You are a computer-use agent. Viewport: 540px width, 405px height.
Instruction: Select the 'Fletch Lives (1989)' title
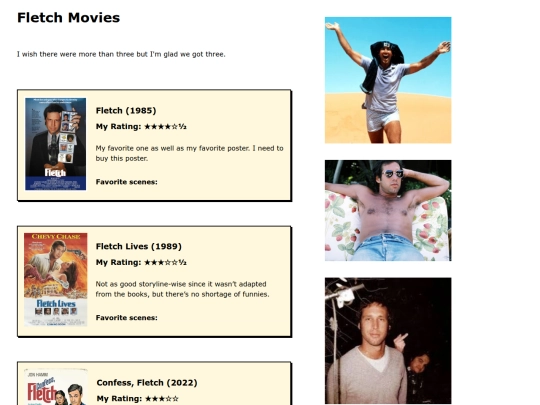(138, 246)
